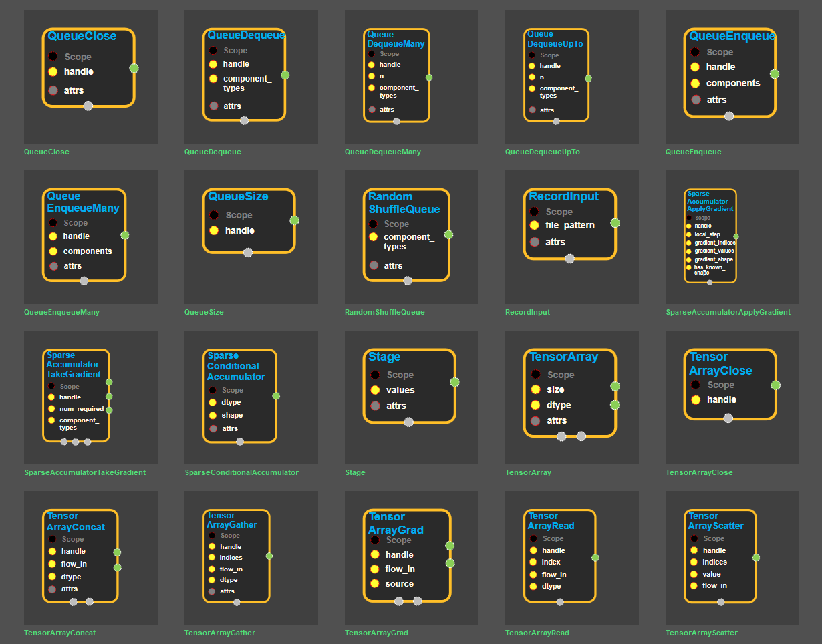Click the green output pin on QueueSize node
The width and height of the screenshot is (822, 644).
click(294, 220)
